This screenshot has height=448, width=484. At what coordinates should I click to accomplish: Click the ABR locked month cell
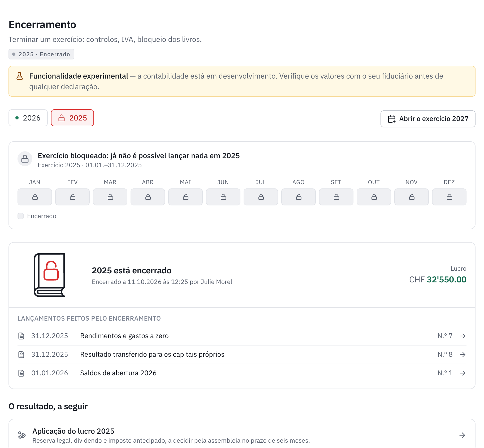148,197
